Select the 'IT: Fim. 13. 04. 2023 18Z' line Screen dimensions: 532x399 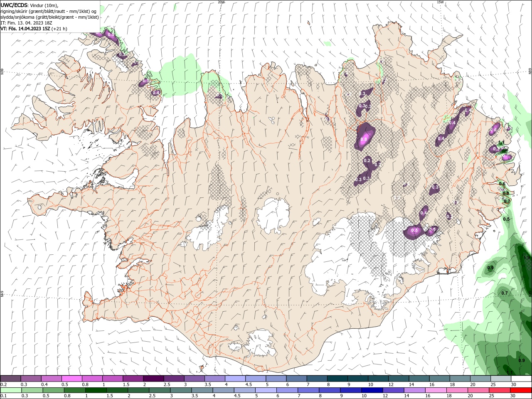(26, 23)
